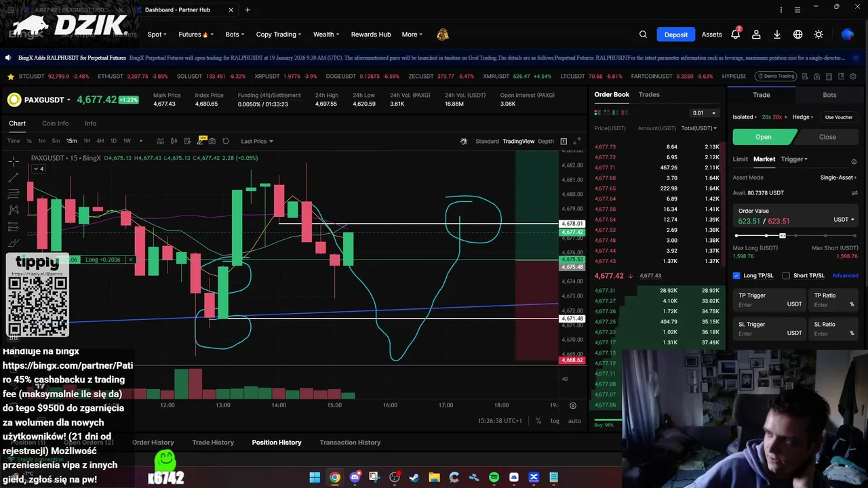868x488 pixels.
Task: Open Discord from the Windows taskbar
Action: tap(355, 477)
